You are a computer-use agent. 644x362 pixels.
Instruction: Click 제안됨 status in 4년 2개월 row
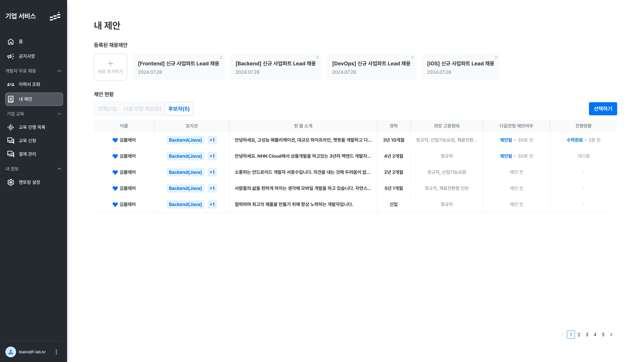pyautogui.click(x=506, y=156)
